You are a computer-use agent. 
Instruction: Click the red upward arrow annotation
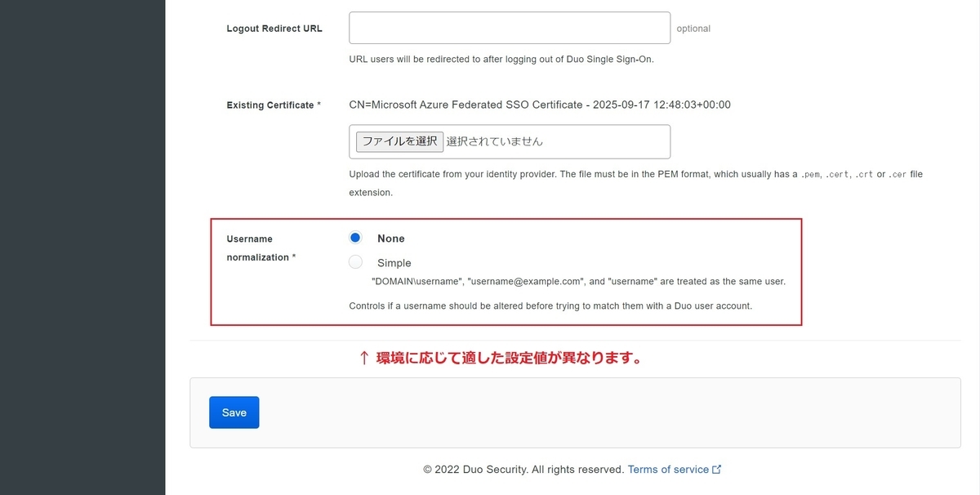coord(364,358)
